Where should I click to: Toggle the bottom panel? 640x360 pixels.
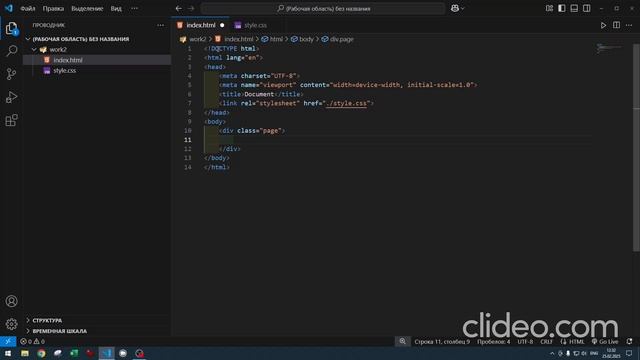(x=574, y=8)
